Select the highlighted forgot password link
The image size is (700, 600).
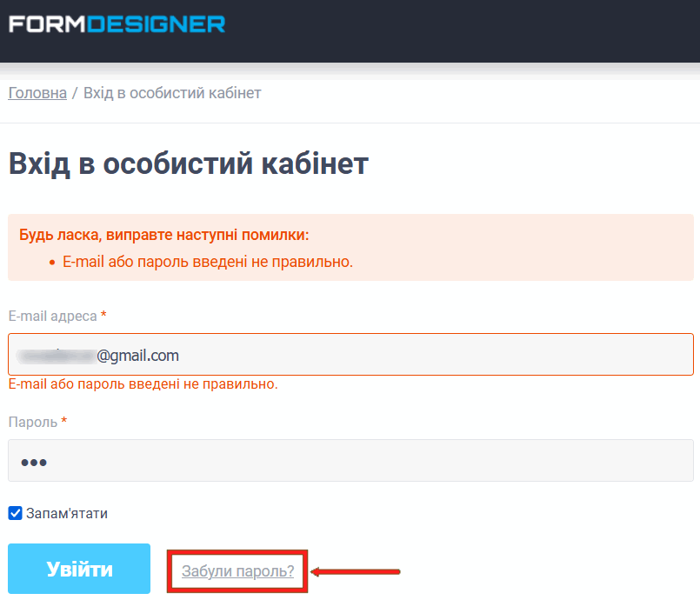coord(237,570)
